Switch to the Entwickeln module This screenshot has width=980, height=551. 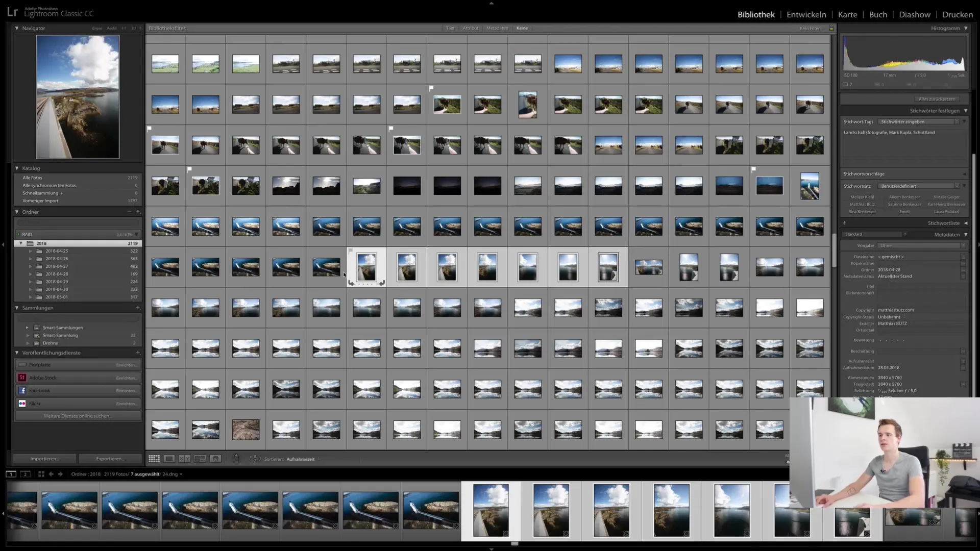806,14
